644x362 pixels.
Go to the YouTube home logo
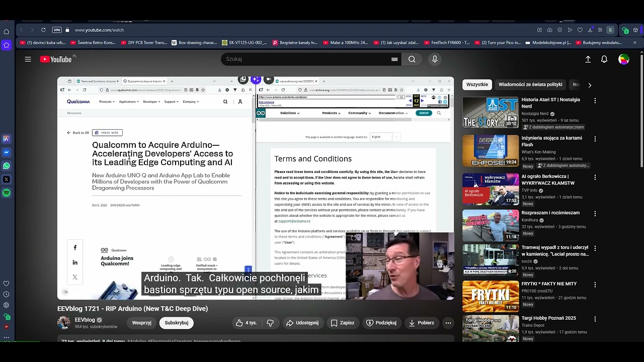pos(56,59)
